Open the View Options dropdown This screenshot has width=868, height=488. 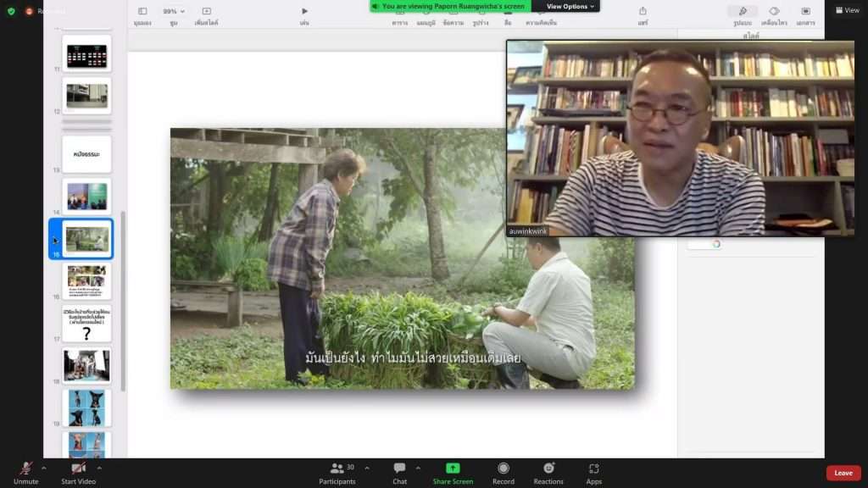pos(570,6)
